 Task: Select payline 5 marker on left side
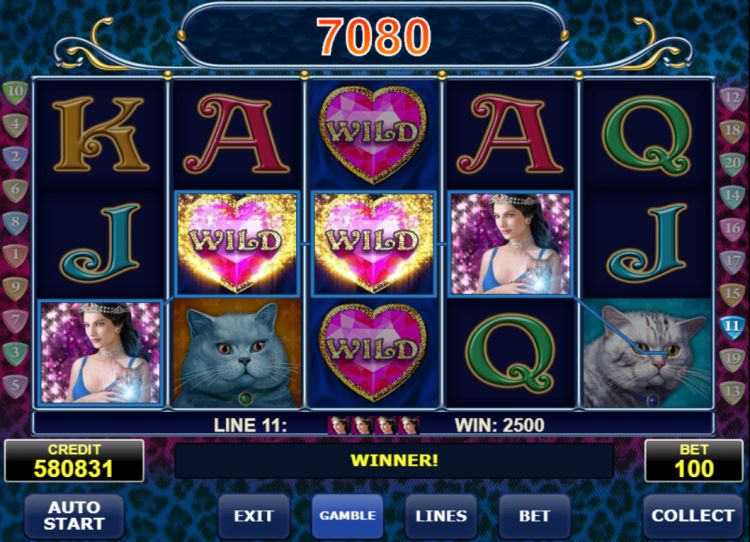(x=15, y=386)
